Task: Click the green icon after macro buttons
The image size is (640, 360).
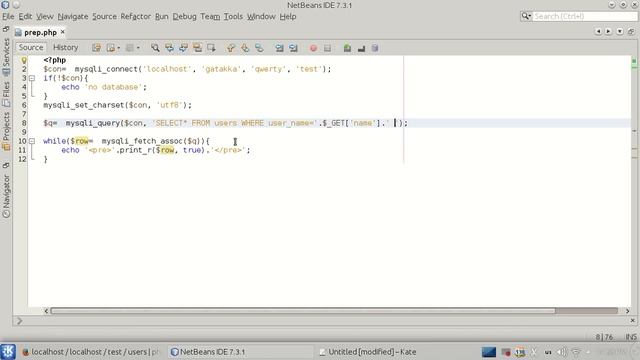Action: 347,48
